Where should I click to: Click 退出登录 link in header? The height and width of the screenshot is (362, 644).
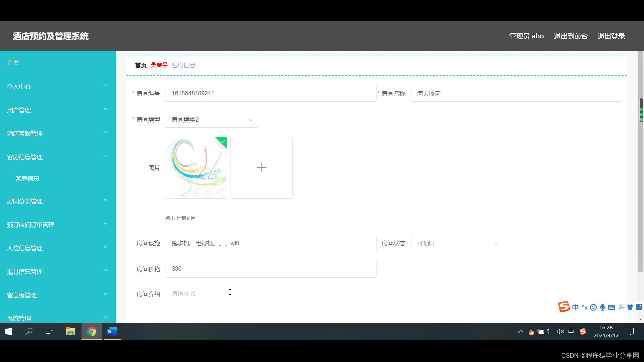[x=611, y=36]
